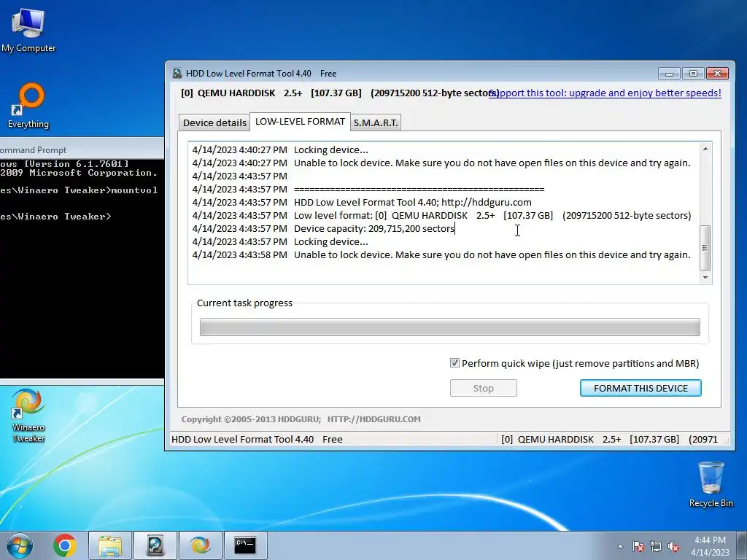Click the Windows Start orb
Image resolution: width=747 pixels, height=560 pixels.
click(20, 545)
